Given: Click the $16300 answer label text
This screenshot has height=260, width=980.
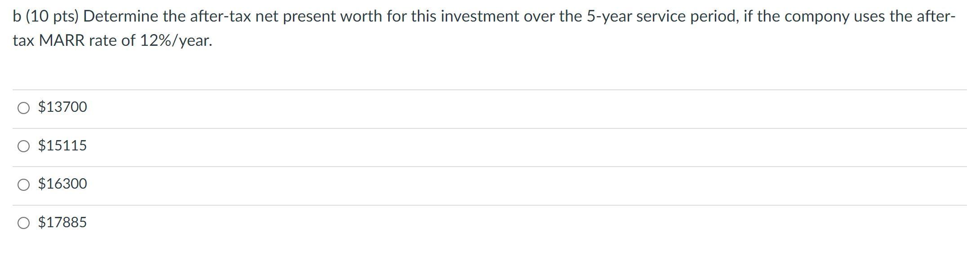Looking at the screenshot, I should click(62, 184).
